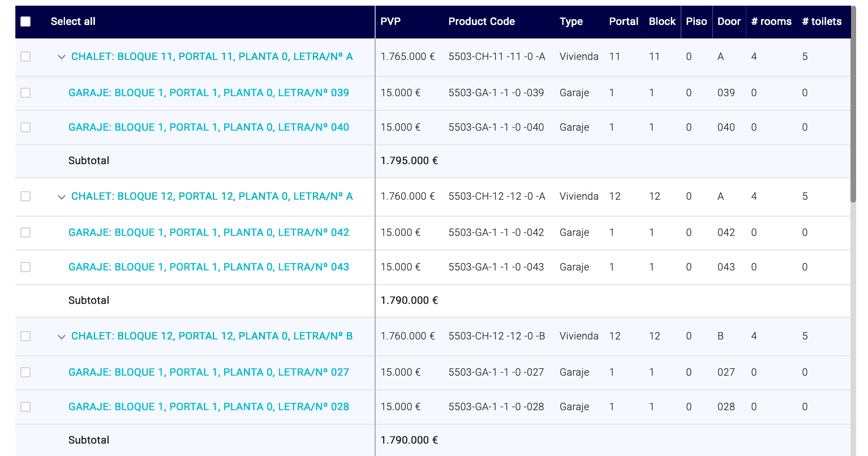Click product code 5503-GA-1 -1 -0 -028
The height and width of the screenshot is (456, 868).
coord(496,407)
